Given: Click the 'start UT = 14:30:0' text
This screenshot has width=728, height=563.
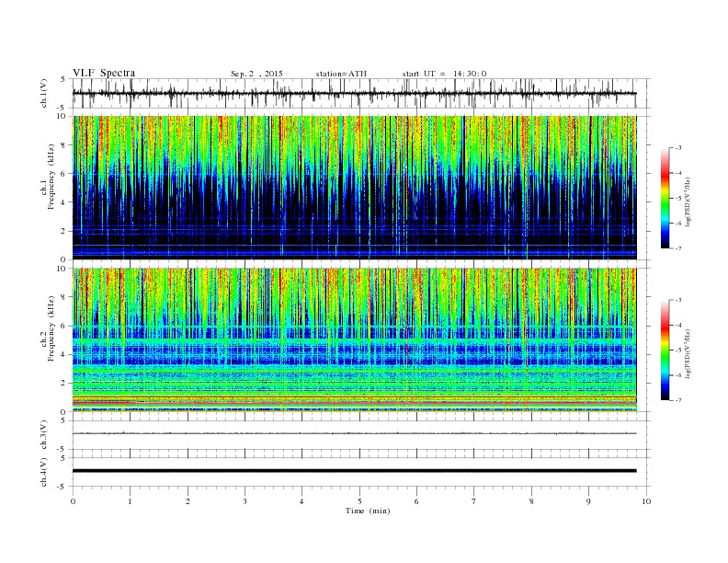Looking at the screenshot, I should coord(444,74).
